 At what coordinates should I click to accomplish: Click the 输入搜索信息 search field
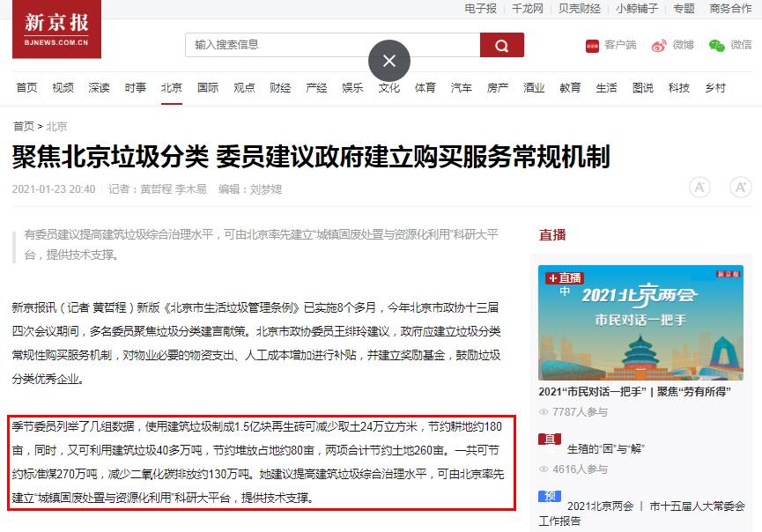pos(332,45)
